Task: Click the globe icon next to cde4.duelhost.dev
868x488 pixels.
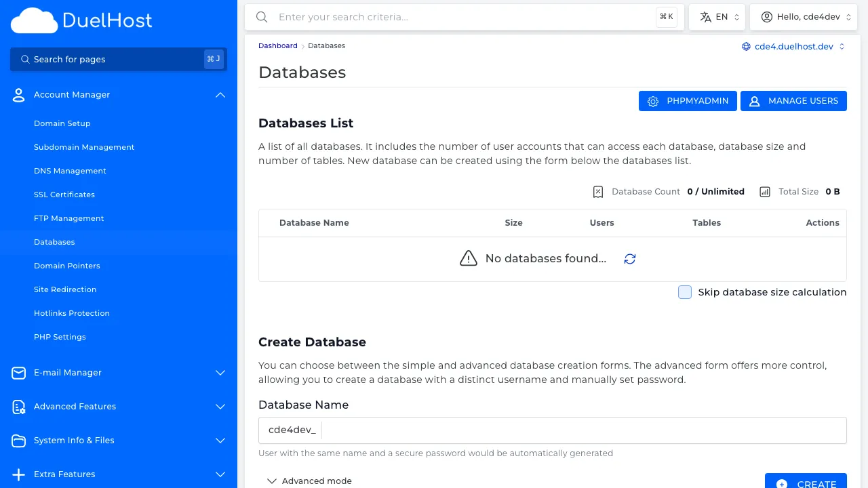Action: [747, 47]
